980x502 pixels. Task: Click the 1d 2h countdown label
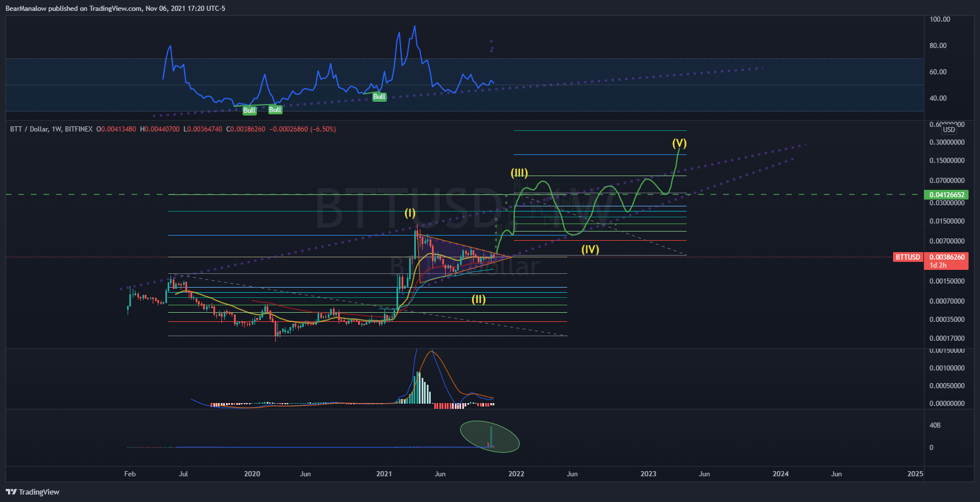click(x=938, y=265)
